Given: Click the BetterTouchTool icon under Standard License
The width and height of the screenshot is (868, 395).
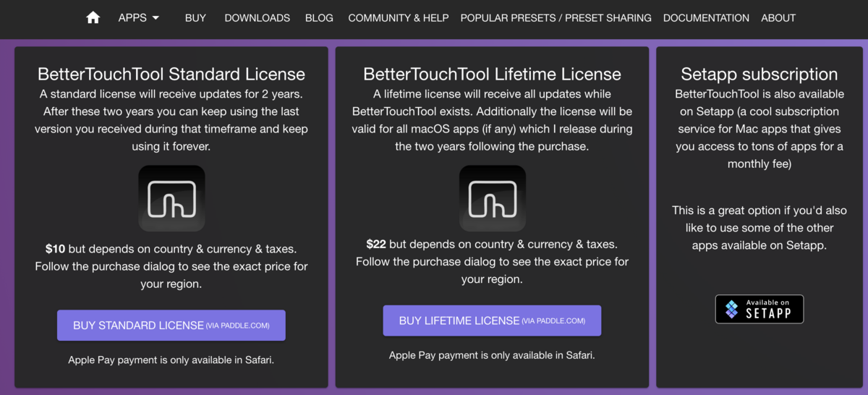Looking at the screenshot, I should [171, 199].
